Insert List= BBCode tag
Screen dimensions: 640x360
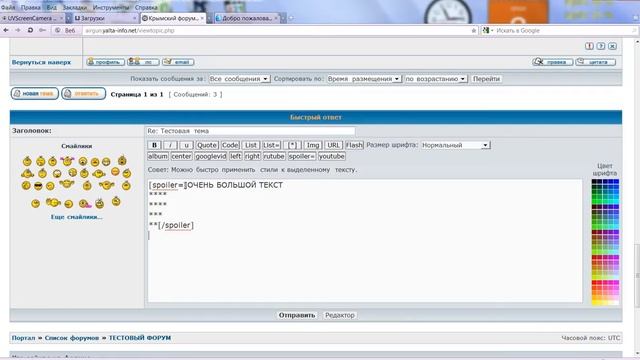point(271,145)
